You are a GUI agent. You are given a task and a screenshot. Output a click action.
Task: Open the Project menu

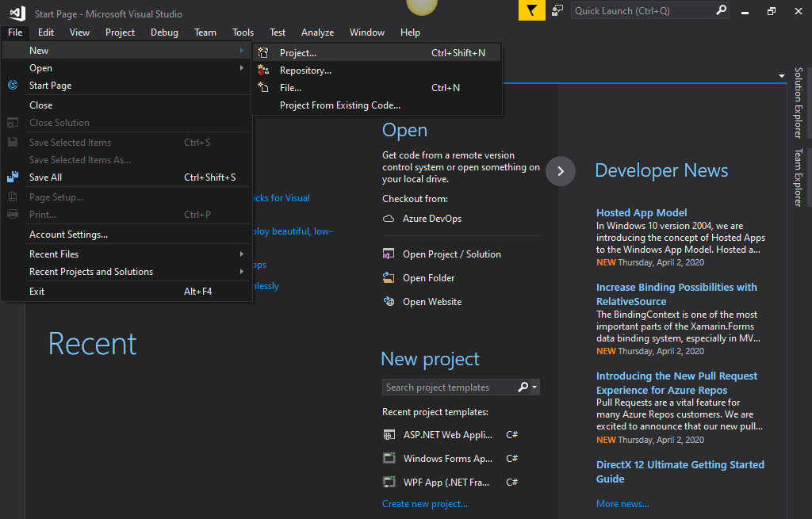pyautogui.click(x=121, y=32)
